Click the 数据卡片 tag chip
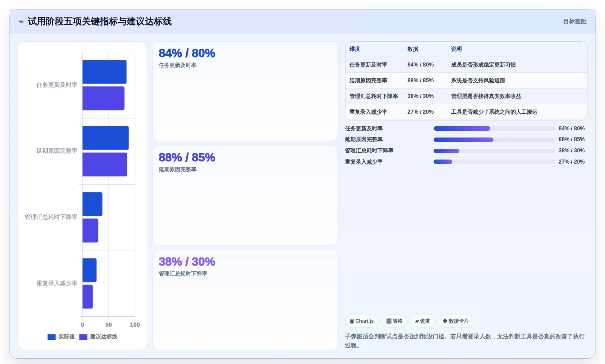This screenshot has width=605, height=364. click(456, 321)
